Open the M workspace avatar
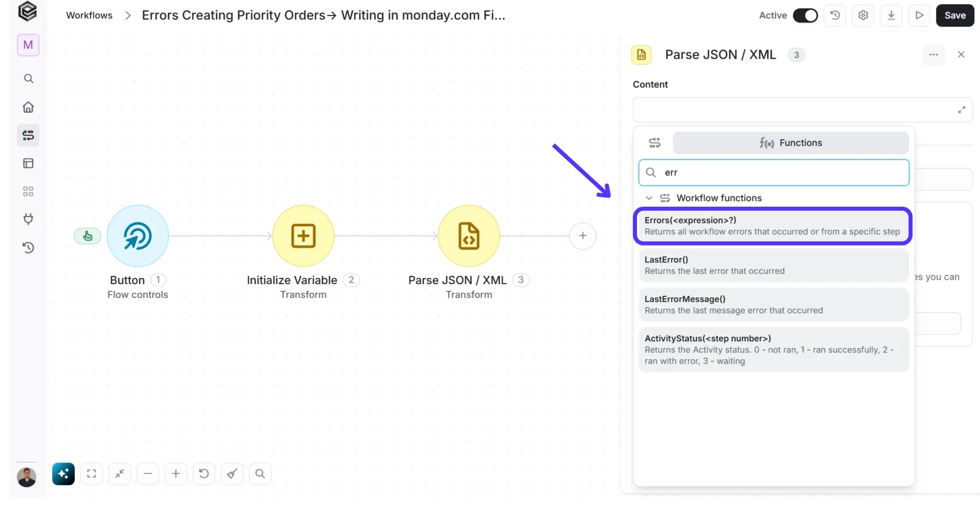980x505 pixels. click(28, 45)
